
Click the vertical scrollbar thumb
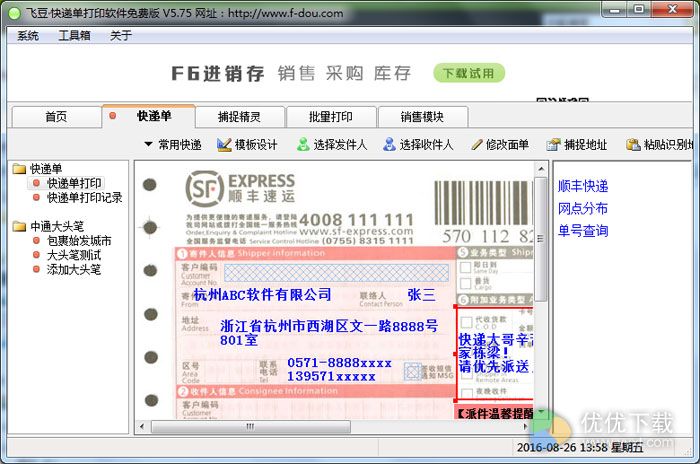[x=541, y=239]
